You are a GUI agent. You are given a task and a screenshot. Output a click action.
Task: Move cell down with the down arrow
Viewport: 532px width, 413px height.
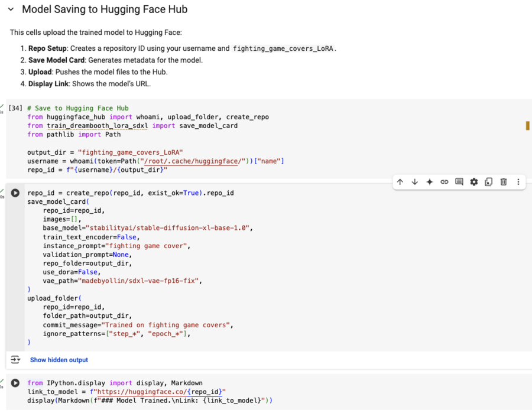point(415,182)
